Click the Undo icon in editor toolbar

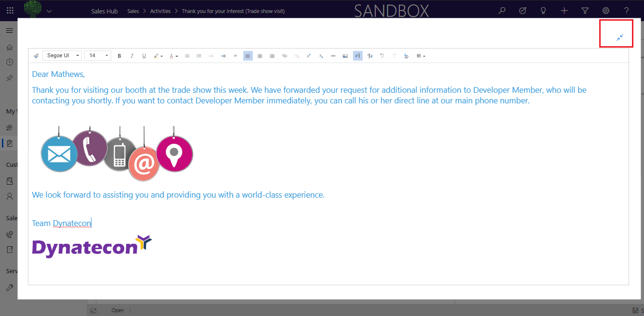tap(382, 56)
